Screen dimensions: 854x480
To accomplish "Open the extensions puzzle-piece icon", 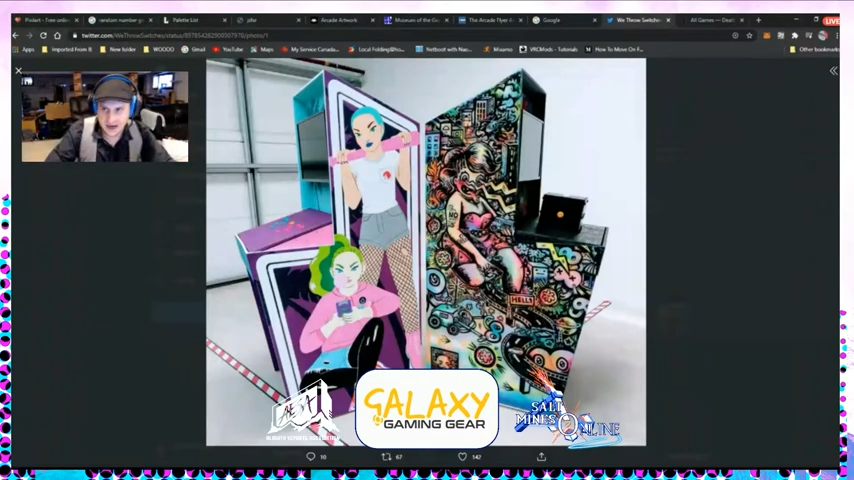I will (795, 35).
